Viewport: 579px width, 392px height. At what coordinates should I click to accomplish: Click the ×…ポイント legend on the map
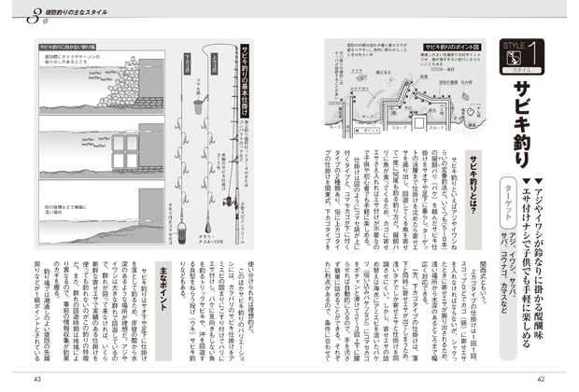click(367, 131)
